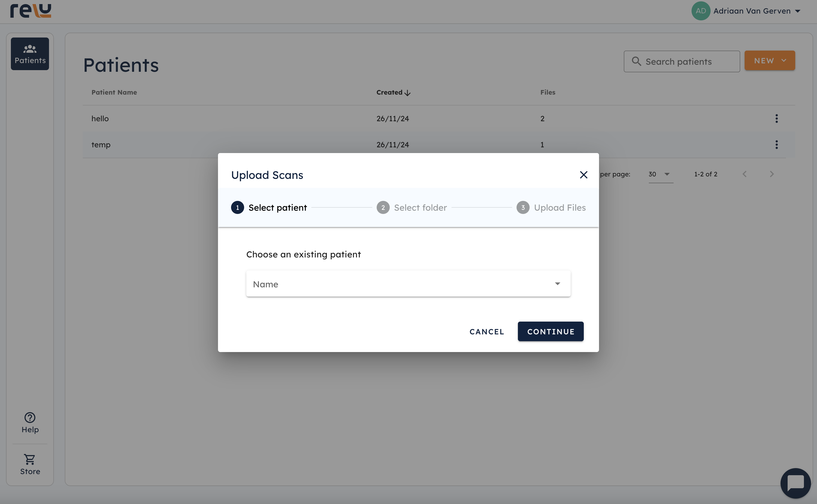The width and height of the screenshot is (817, 504).
Task: Open the chat bubble widget
Action: (795, 483)
